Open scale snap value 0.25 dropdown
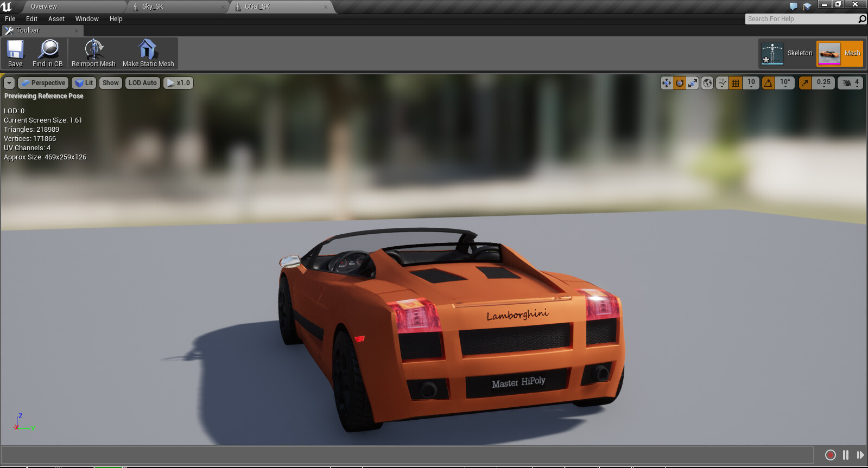Image resolution: width=868 pixels, height=468 pixels. tap(823, 83)
